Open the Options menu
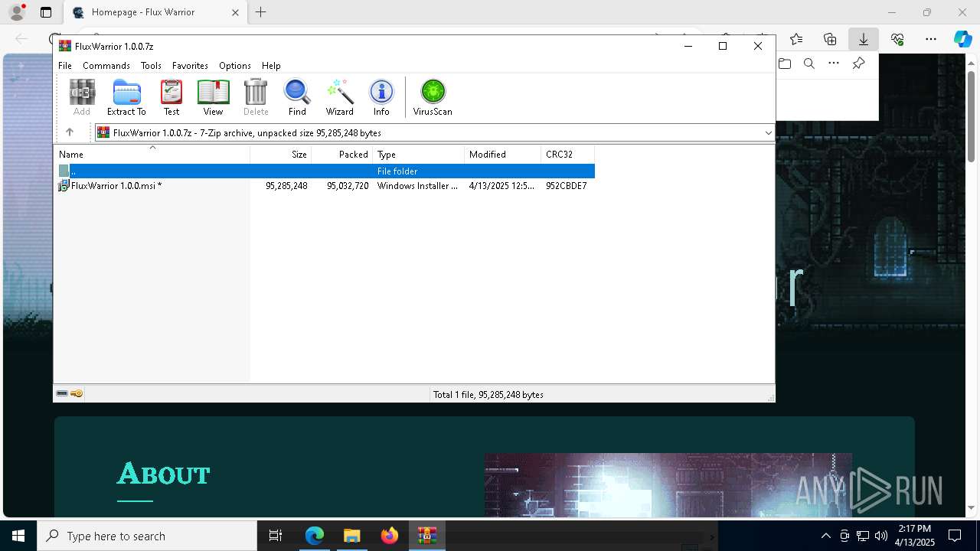The height and width of the screenshot is (551, 980). click(235, 66)
